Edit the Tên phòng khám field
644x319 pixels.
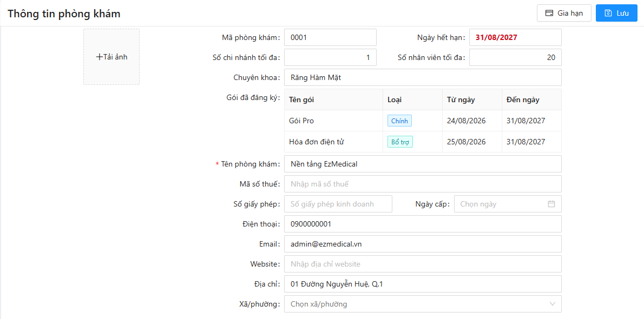coord(423,164)
